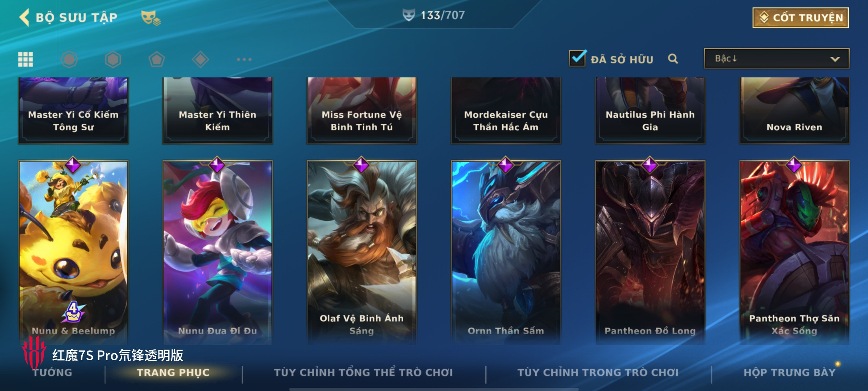Viewport: 868px width, 391px height.
Task: Select the all-skins grid filter icon
Action: click(x=26, y=59)
